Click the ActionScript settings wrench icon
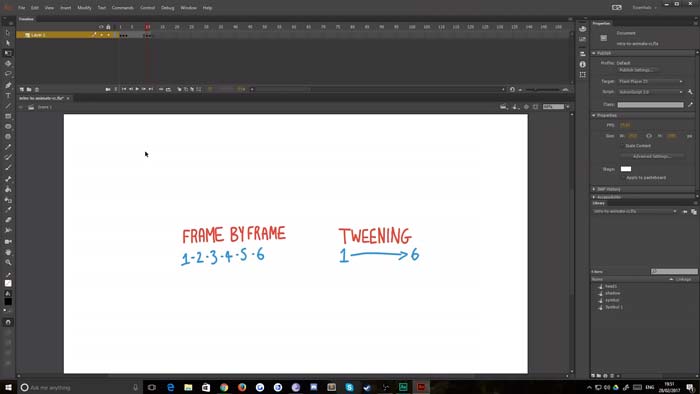Image resolution: width=700 pixels, height=394 pixels. click(x=690, y=92)
